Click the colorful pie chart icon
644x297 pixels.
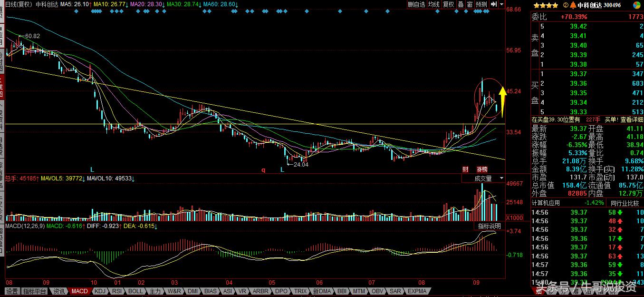click(x=636, y=5)
